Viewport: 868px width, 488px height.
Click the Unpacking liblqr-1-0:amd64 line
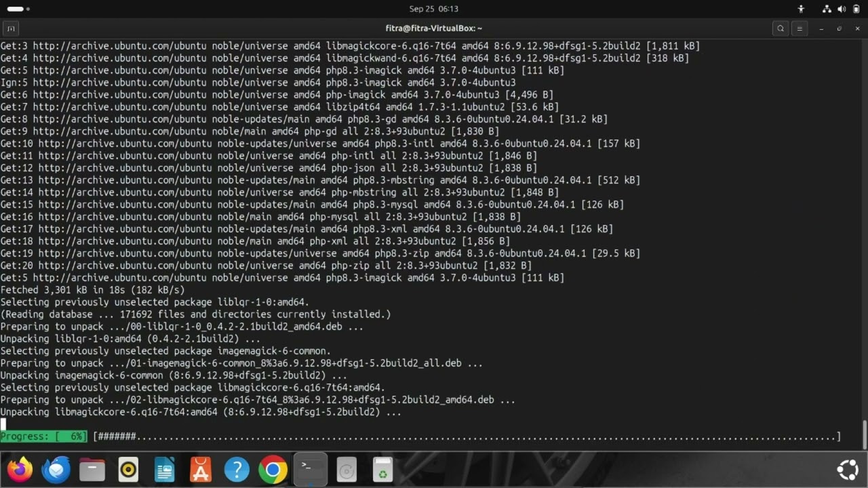130,339
